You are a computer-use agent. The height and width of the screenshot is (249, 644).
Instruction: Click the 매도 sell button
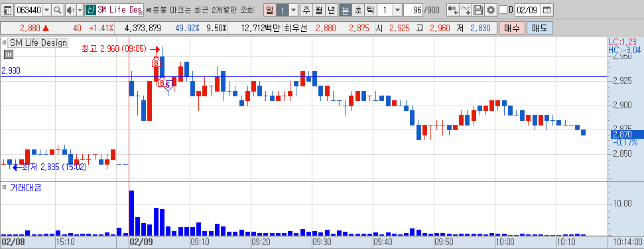pos(540,28)
